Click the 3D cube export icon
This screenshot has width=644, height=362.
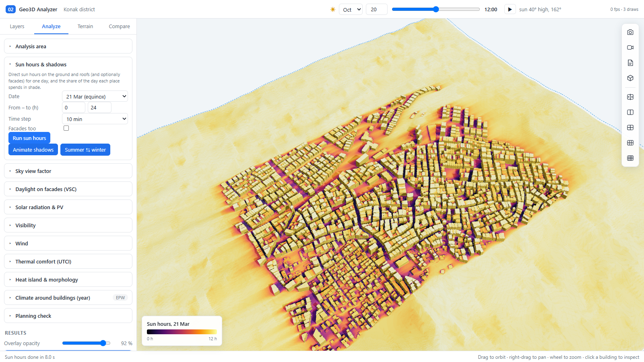click(x=630, y=78)
